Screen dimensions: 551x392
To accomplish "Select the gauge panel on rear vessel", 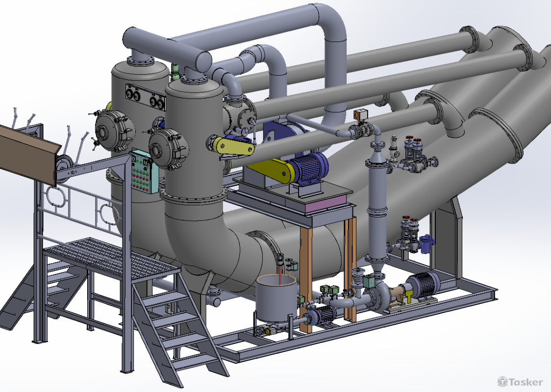I will [146, 98].
